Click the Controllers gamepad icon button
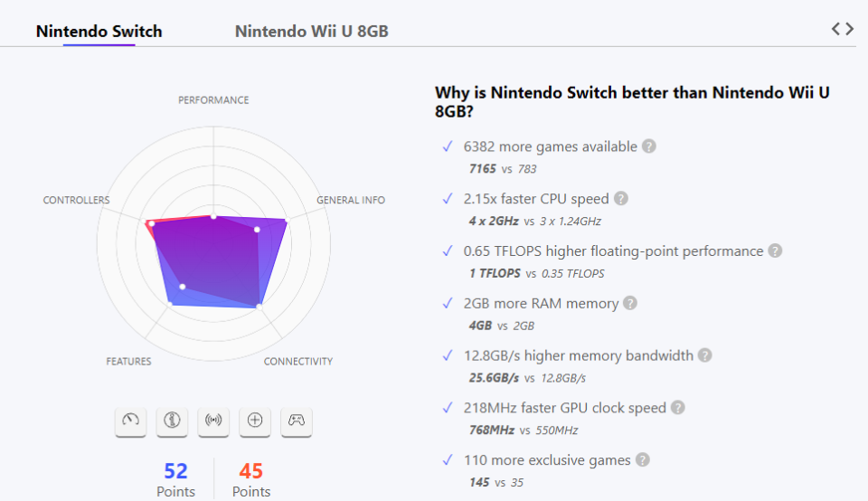Screen dimensions: 868x501 click(297, 421)
